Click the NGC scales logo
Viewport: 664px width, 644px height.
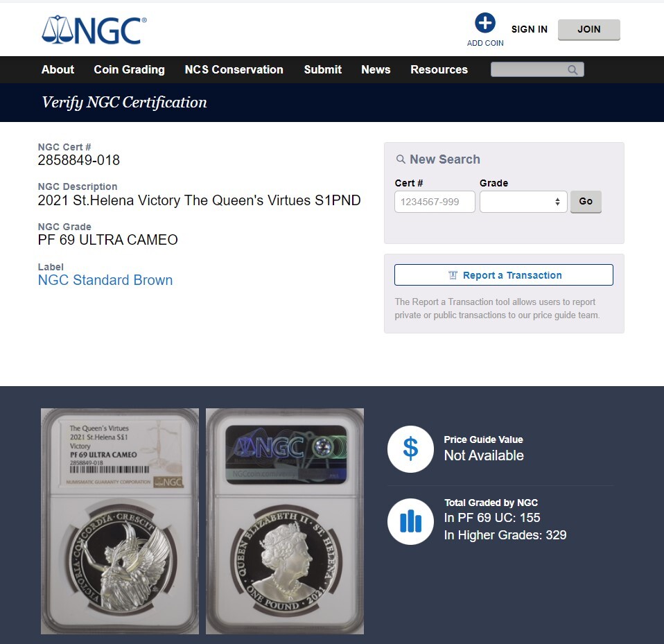[x=94, y=30]
